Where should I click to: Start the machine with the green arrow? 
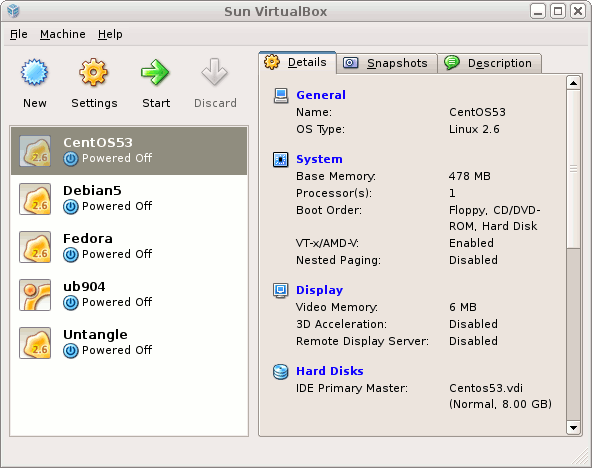click(155, 72)
